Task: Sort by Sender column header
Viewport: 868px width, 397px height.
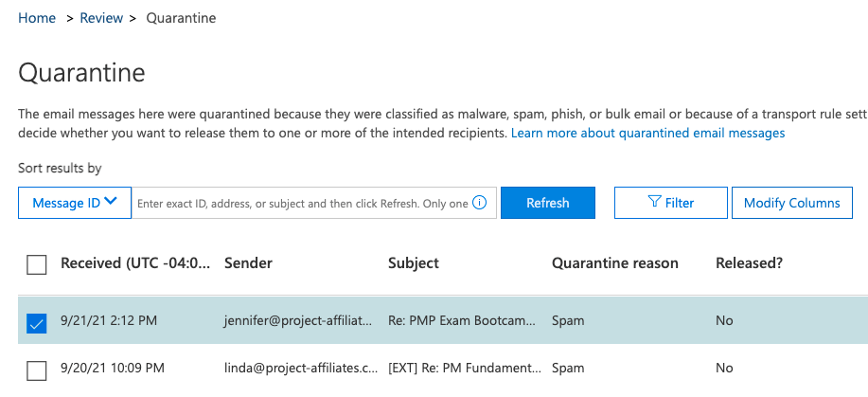Action: (x=248, y=262)
